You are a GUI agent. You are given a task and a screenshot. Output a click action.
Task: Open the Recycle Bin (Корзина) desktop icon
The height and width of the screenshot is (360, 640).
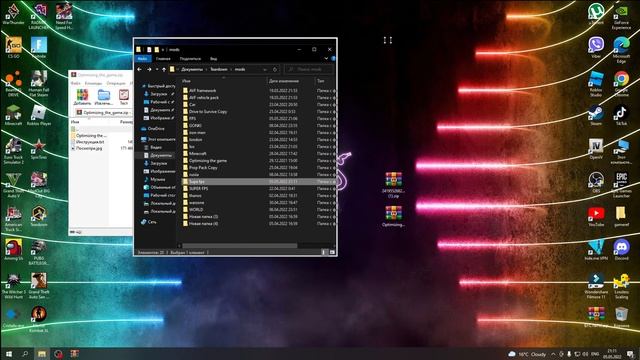coord(621,318)
